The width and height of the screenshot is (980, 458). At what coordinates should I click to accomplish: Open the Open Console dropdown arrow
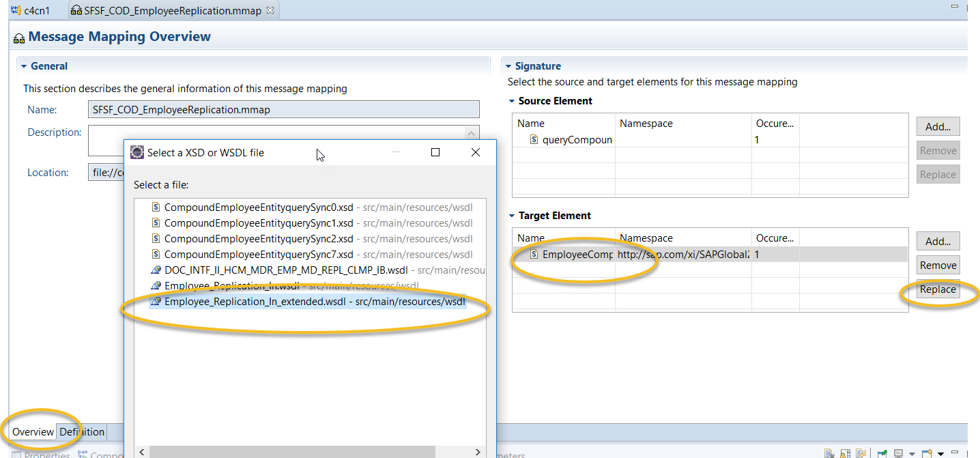(x=941, y=453)
